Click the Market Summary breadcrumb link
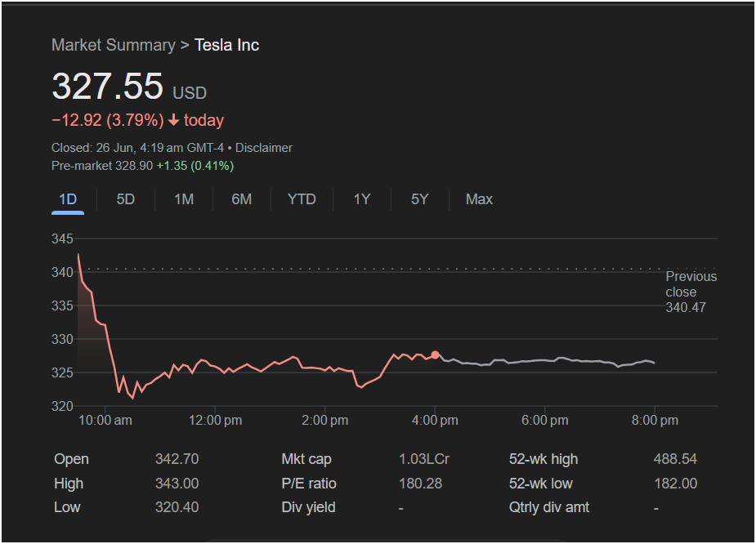The image size is (756, 544). click(113, 45)
